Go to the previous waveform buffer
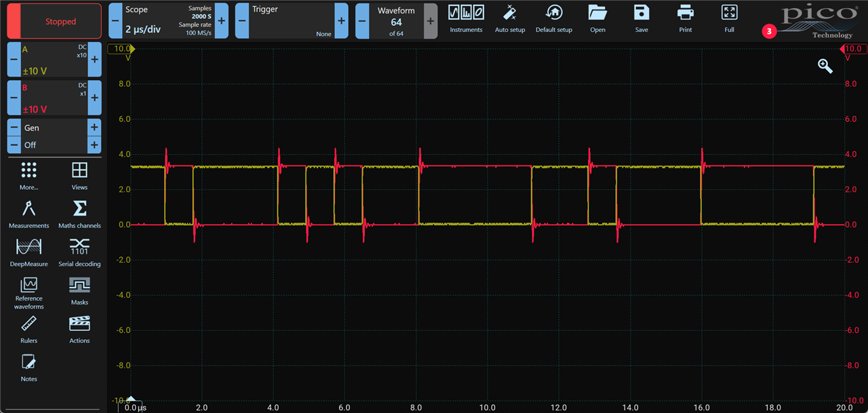This screenshot has height=413, width=868. click(x=362, y=21)
